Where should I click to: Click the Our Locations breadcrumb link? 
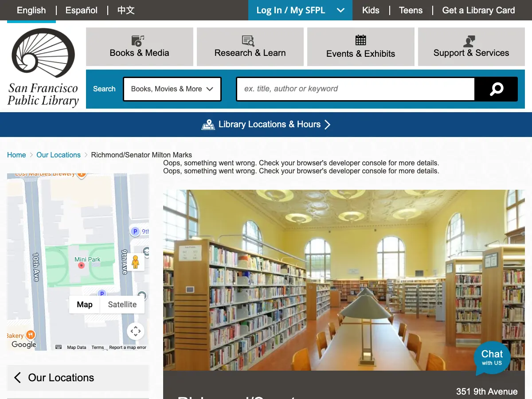click(59, 155)
